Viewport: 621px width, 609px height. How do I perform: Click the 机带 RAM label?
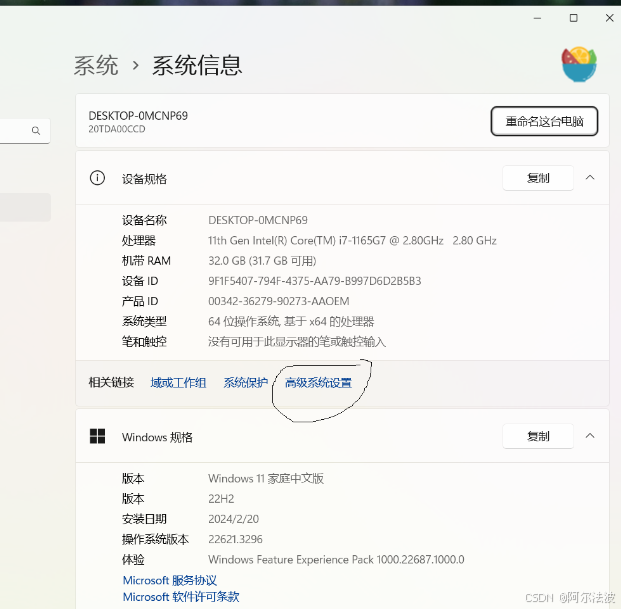(x=146, y=261)
